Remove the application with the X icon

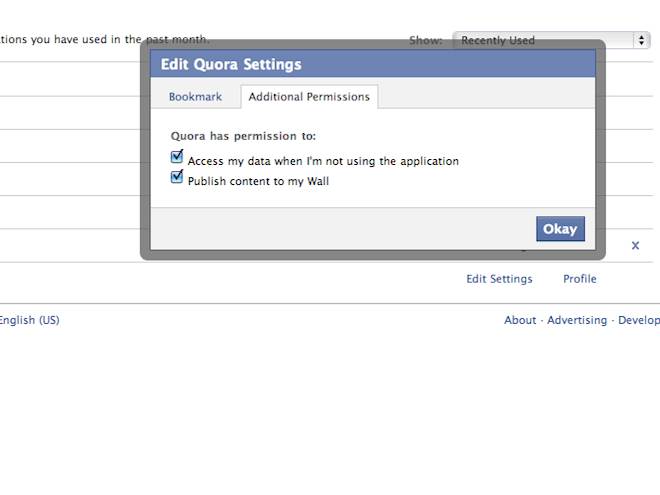click(x=635, y=245)
